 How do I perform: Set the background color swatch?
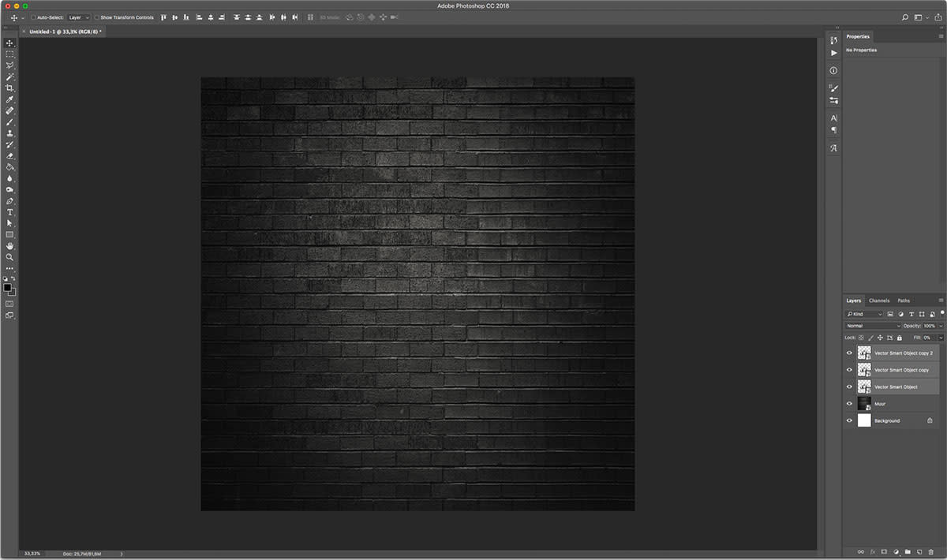(x=13, y=293)
